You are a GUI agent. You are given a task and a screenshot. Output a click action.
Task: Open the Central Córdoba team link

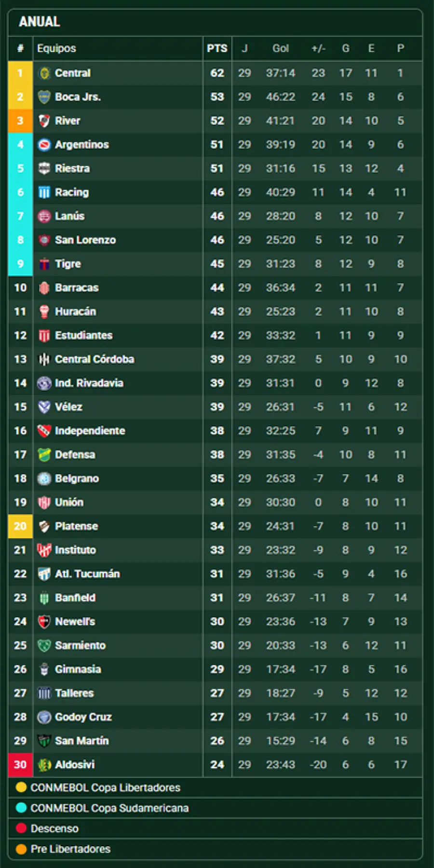(x=95, y=359)
